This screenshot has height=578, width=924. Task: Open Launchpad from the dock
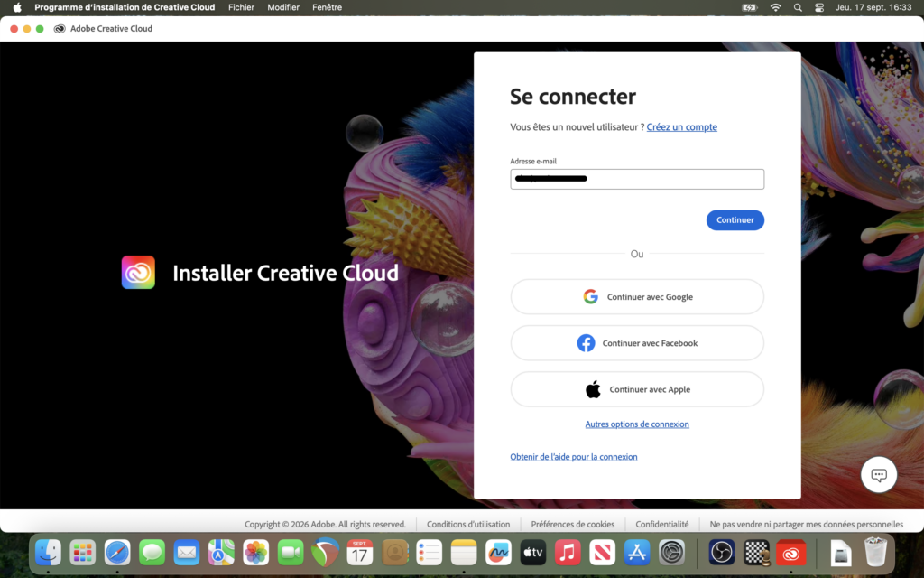[82, 553]
